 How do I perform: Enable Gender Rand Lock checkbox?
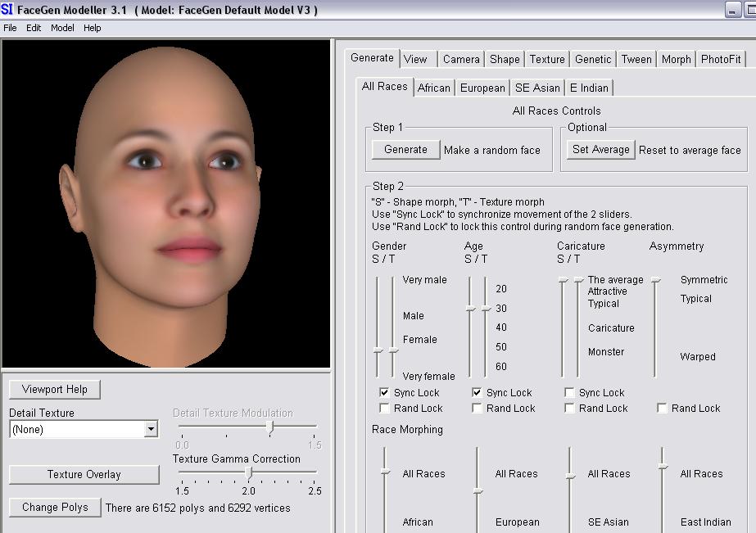[x=384, y=409]
